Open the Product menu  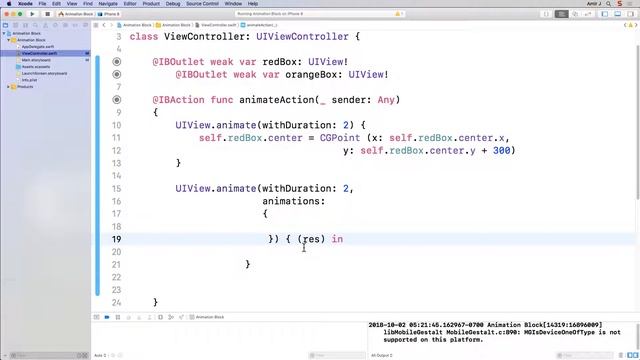[x=151, y=4]
